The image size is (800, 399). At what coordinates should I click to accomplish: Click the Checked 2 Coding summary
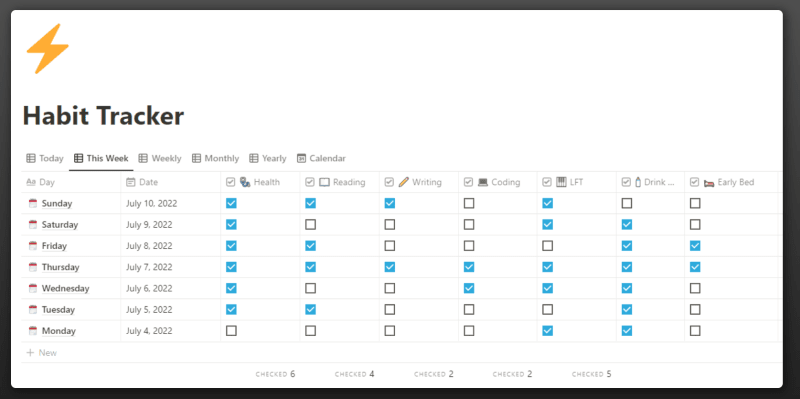(x=512, y=374)
